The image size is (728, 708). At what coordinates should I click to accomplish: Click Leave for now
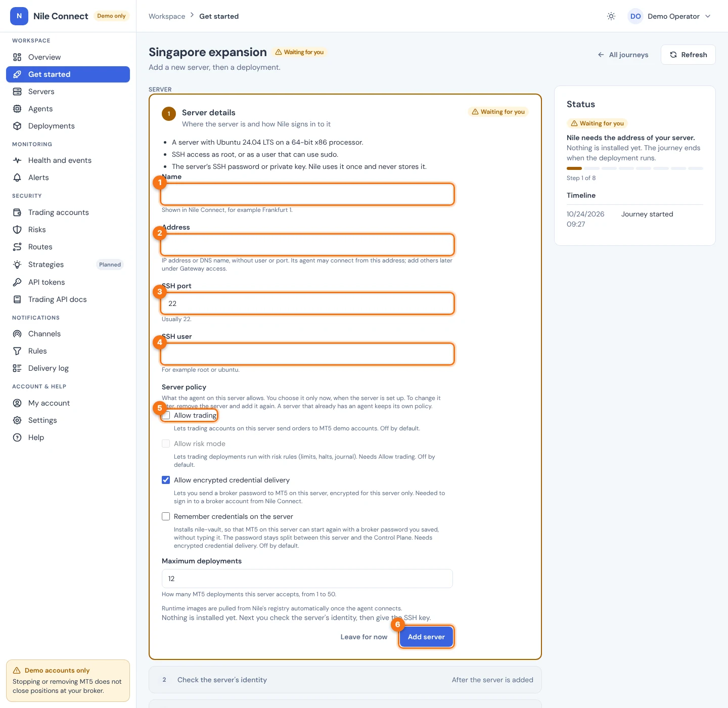pos(364,637)
